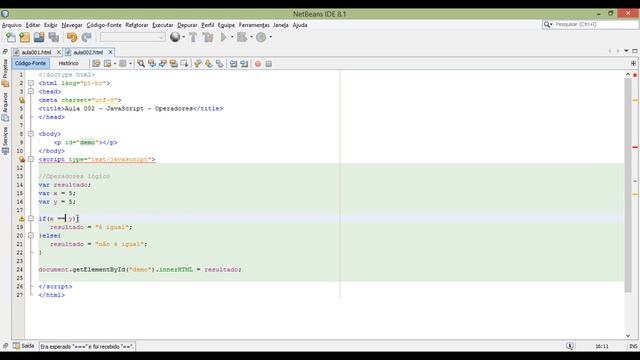640x360 pixels.
Task: Open the Arquivo menu
Action: pyautogui.click(x=11, y=25)
